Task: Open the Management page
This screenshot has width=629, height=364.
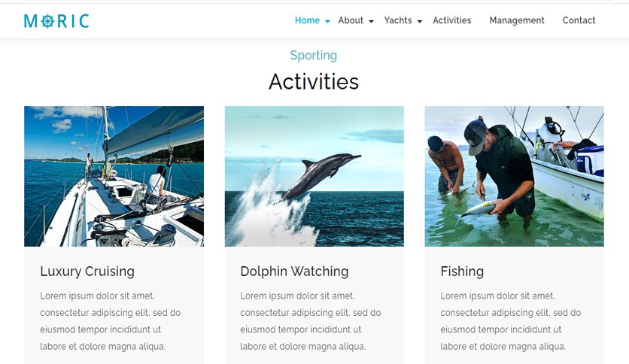Action: pos(517,20)
